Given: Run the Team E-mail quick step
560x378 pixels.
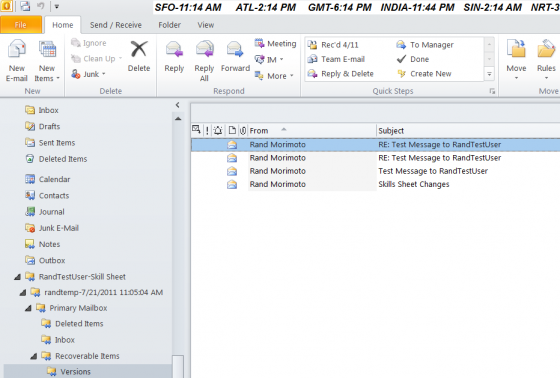Looking at the screenshot, I should (336, 59).
